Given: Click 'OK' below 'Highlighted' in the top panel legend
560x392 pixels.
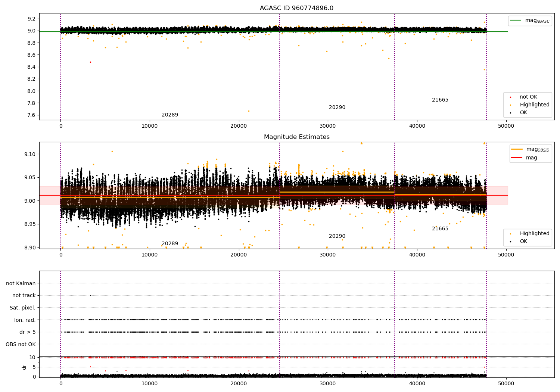Looking at the screenshot, I should pos(523,113).
